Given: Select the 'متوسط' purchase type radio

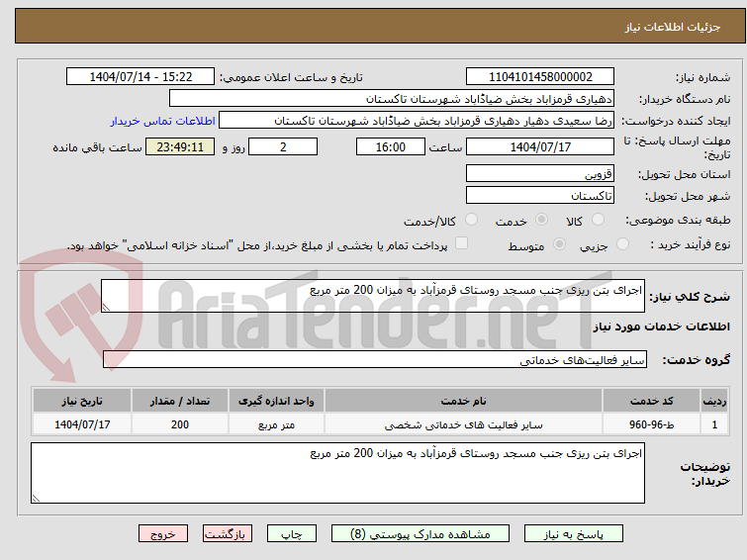Looking at the screenshot, I should 559,244.
